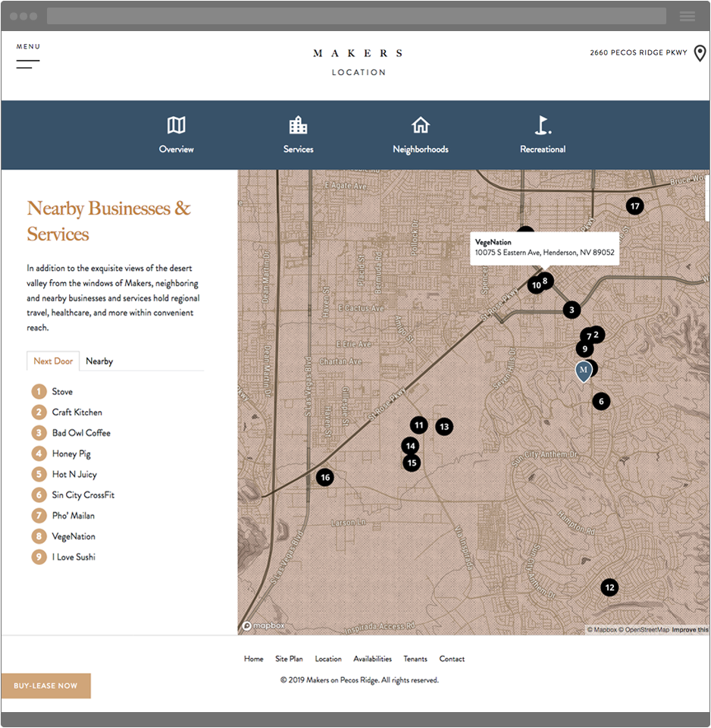The height and width of the screenshot is (728, 711).
Task: Switch to the Next Door tab
Action: click(x=53, y=361)
